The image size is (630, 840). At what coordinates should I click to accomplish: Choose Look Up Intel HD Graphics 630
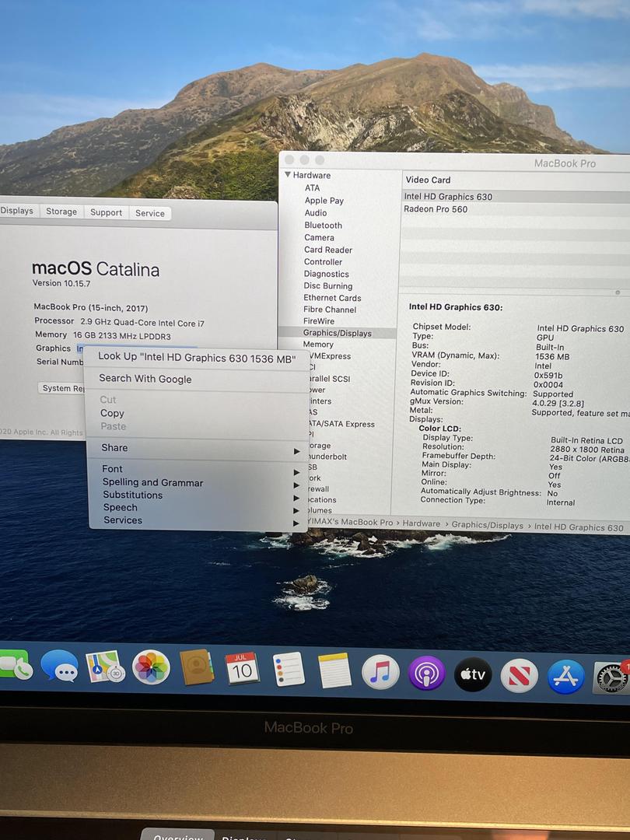[197, 358]
